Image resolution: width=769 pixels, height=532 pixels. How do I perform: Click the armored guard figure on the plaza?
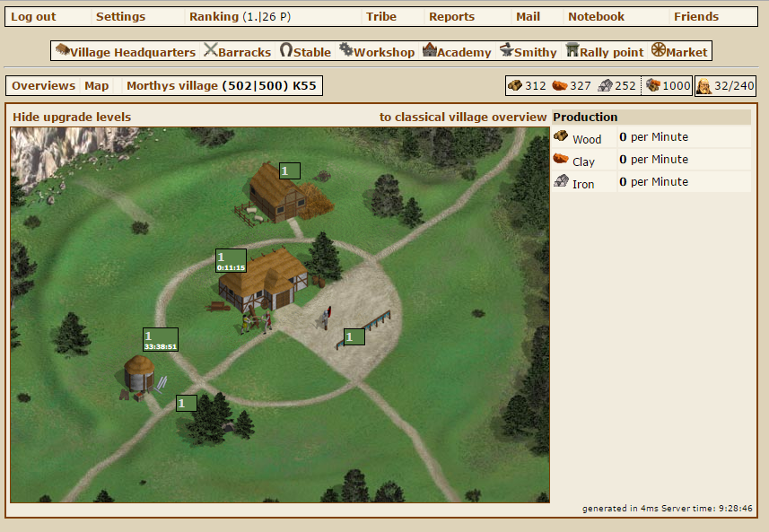tap(326, 318)
